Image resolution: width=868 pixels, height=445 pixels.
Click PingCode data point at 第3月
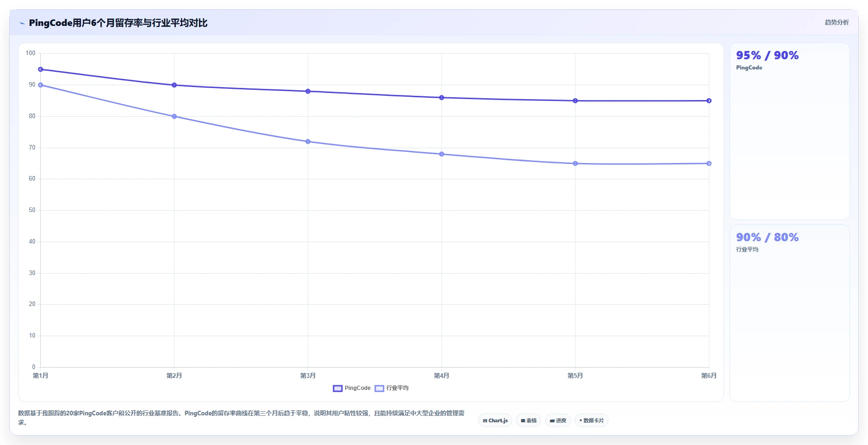click(308, 91)
